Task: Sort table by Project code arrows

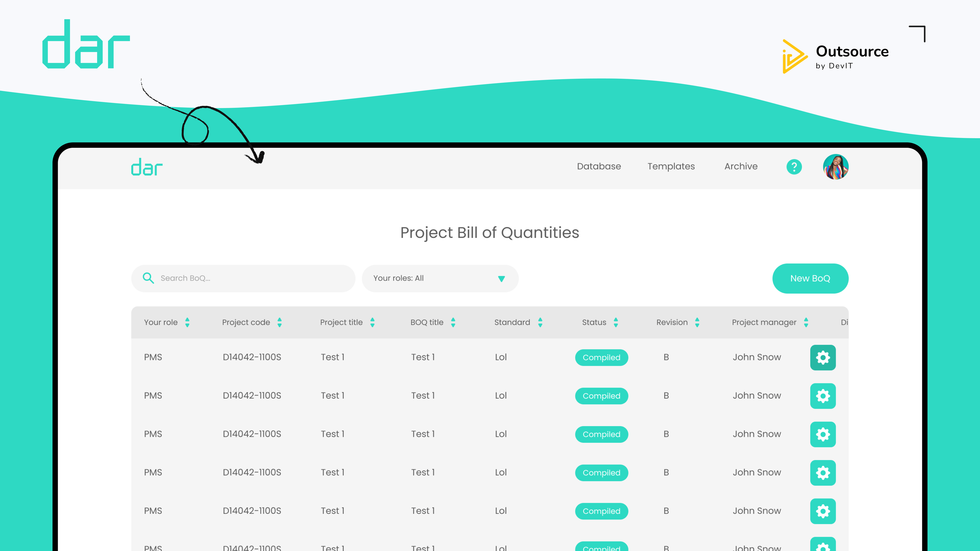Action: tap(280, 322)
